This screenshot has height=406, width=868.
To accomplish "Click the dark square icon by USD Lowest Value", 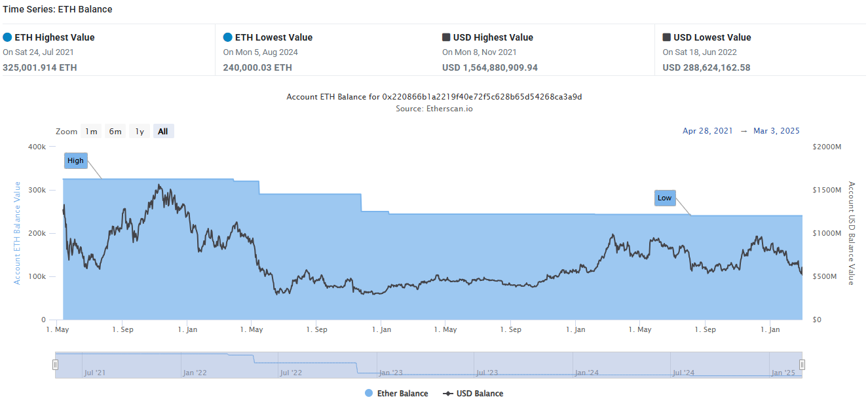I will click(667, 37).
